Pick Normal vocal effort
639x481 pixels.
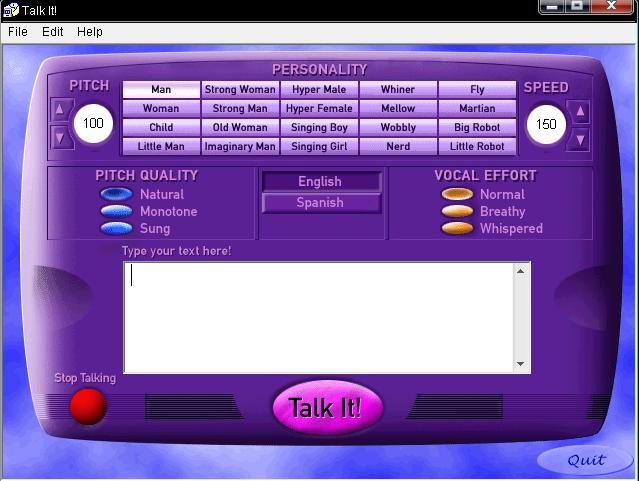point(458,195)
